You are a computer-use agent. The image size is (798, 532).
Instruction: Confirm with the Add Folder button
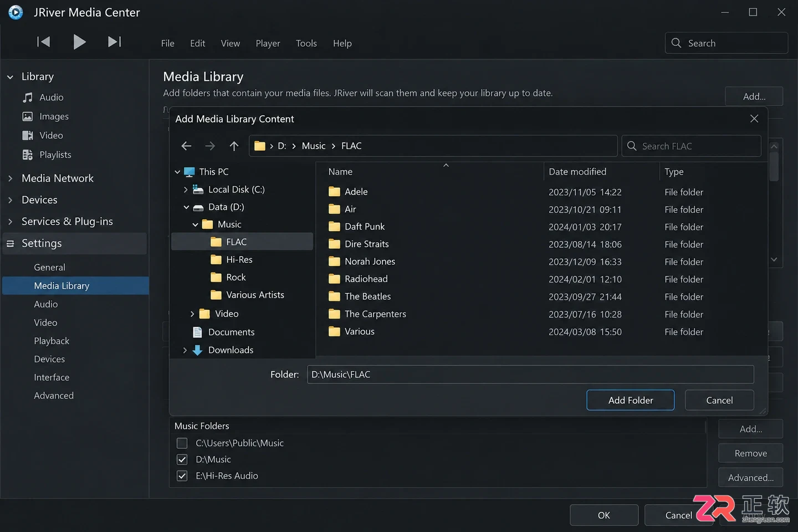(x=631, y=400)
